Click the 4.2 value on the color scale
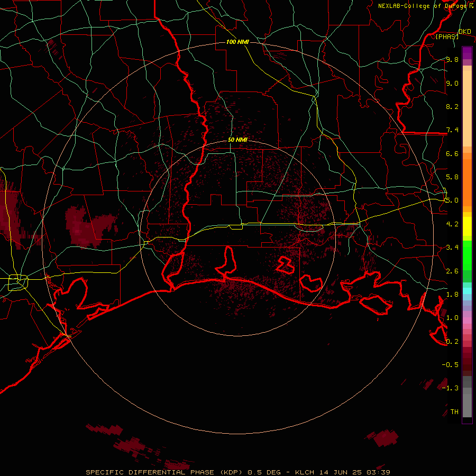Image resolution: width=476 pixels, height=476 pixels. 452,224
